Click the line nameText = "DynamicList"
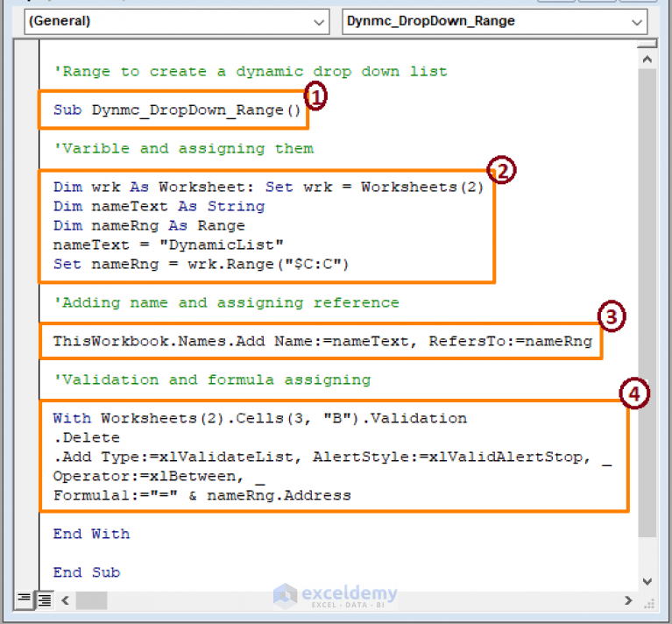The image size is (672, 624). (168, 245)
